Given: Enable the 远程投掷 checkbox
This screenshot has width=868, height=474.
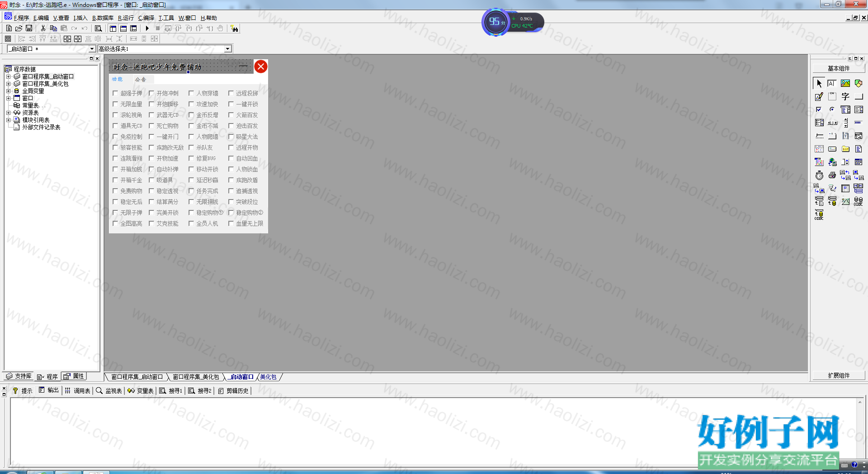Looking at the screenshot, I should [x=231, y=93].
